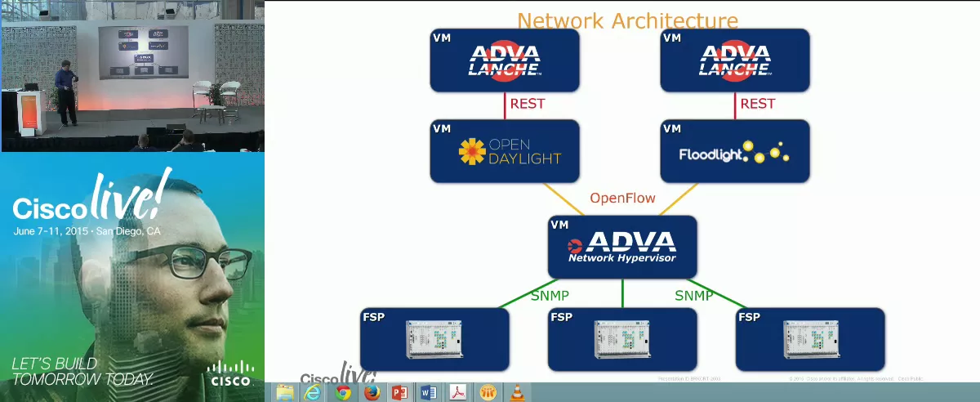980x402 pixels.
Task: Open File Explorer from the taskbar
Action: (x=284, y=392)
